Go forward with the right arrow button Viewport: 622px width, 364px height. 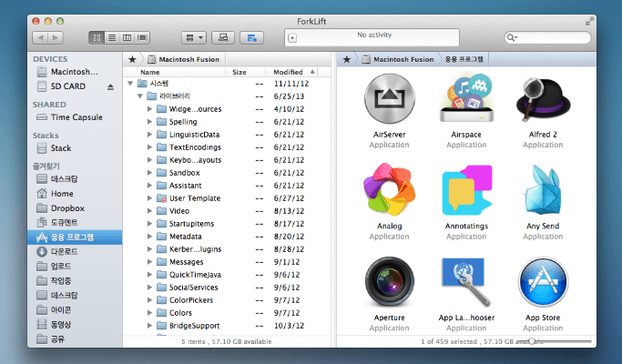pyautogui.click(x=56, y=37)
